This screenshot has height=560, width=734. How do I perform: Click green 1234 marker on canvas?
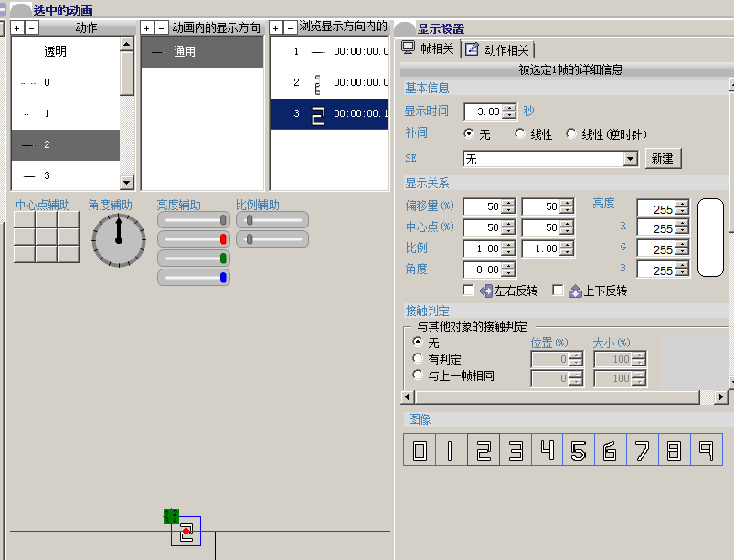click(x=171, y=516)
